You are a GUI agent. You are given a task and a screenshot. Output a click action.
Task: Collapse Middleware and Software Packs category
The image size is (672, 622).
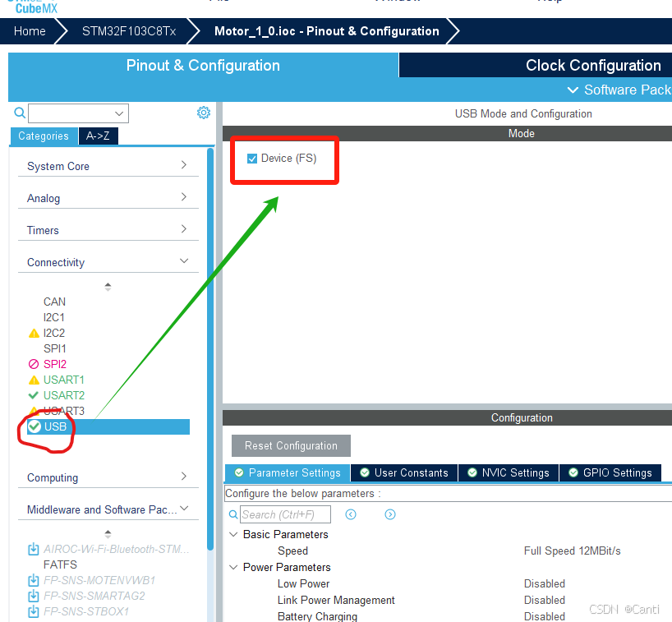(x=108, y=509)
